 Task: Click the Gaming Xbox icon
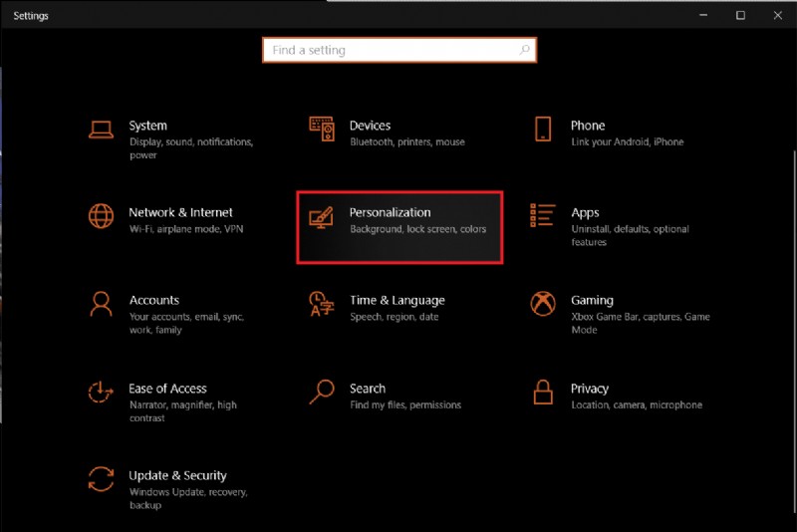click(x=543, y=303)
